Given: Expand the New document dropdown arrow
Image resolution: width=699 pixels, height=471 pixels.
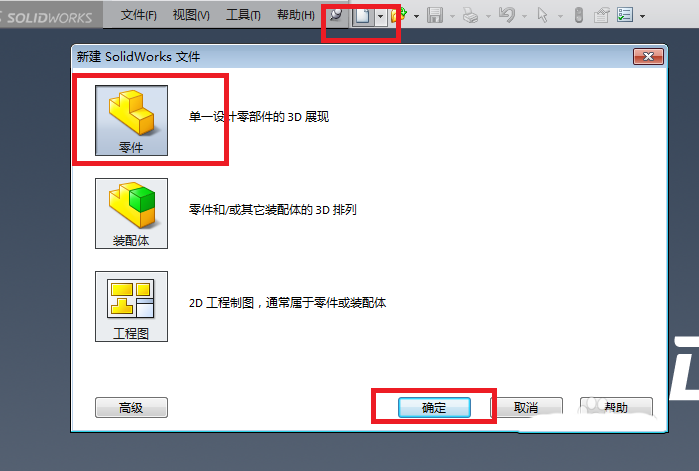Looking at the screenshot, I should point(380,16).
